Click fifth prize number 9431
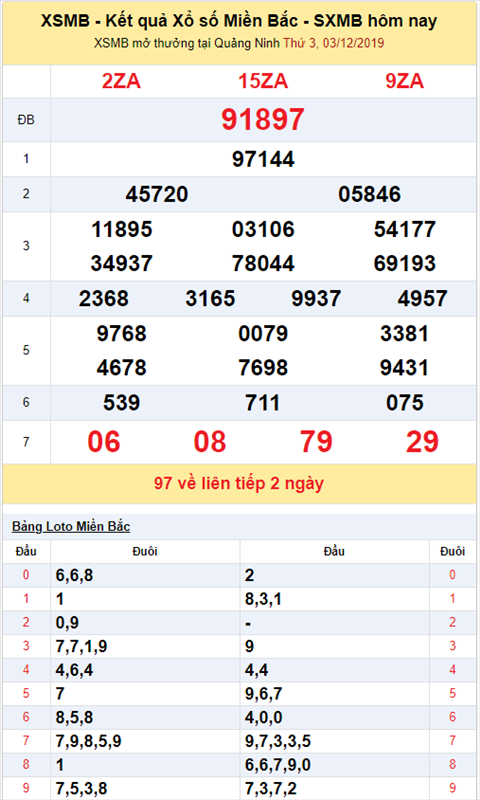This screenshot has height=800, width=480. [x=405, y=367]
